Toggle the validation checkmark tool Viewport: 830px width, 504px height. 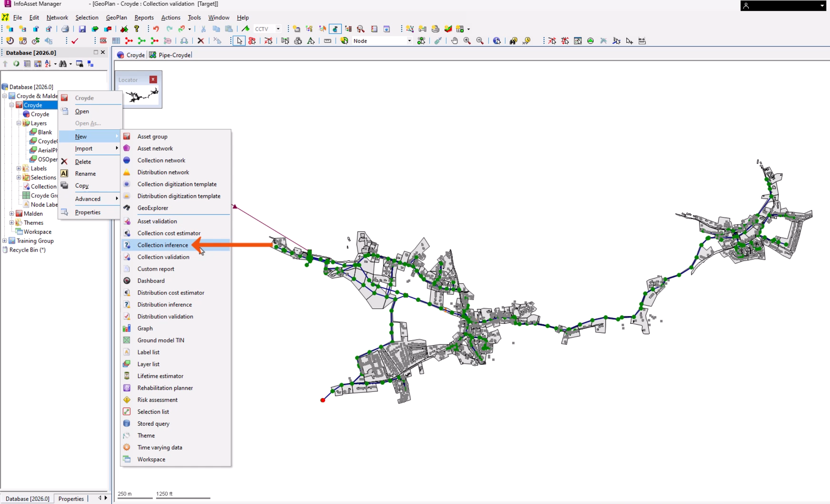(75, 40)
